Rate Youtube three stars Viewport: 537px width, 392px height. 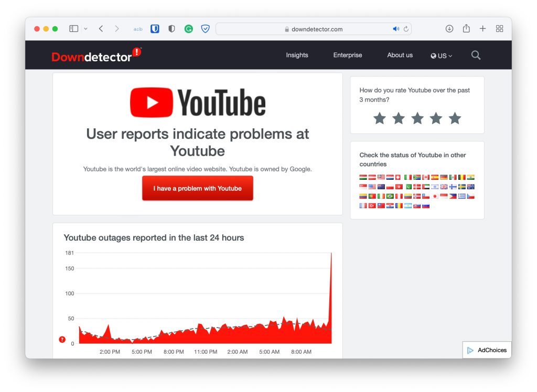click(x=417, y=118)
